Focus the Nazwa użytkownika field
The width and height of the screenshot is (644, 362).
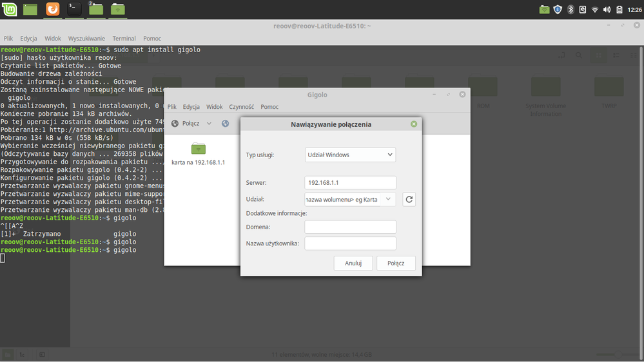[x=350, y=243]
